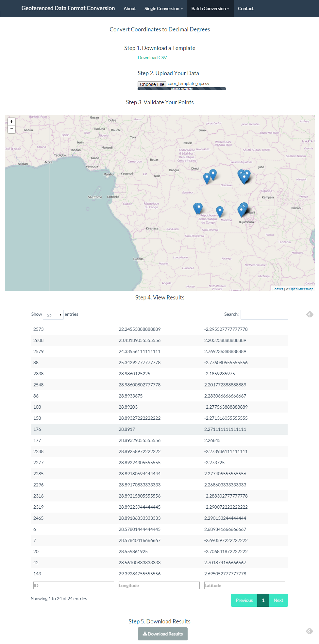Click the row with ID 88
The height and width of the screenshot is (644, 319).
coord(159,363)
